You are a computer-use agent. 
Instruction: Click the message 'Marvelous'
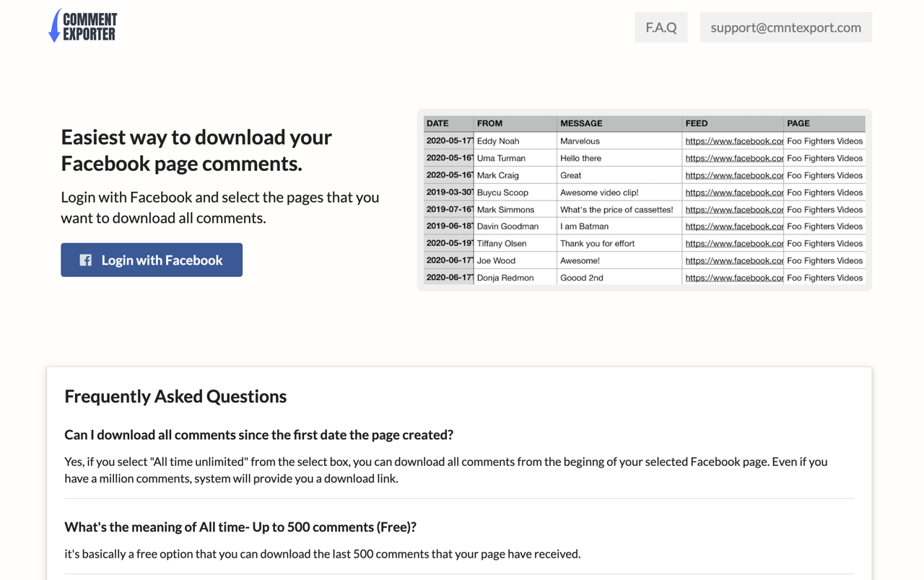coord(580,141)
